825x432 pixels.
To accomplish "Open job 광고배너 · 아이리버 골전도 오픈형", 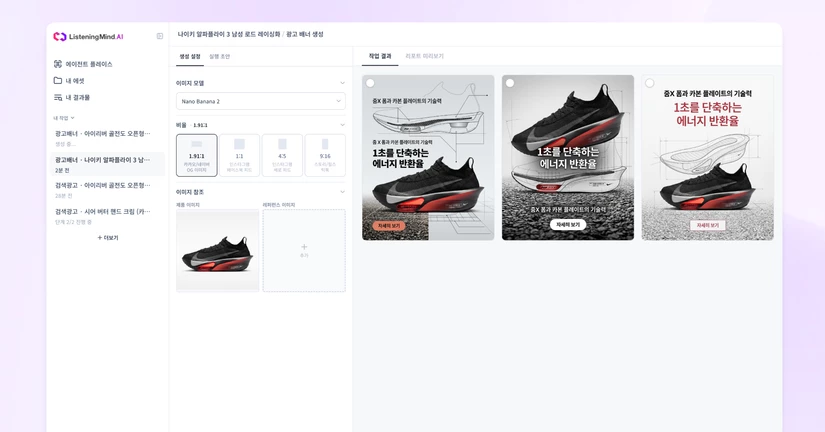I will click(107, 138).
